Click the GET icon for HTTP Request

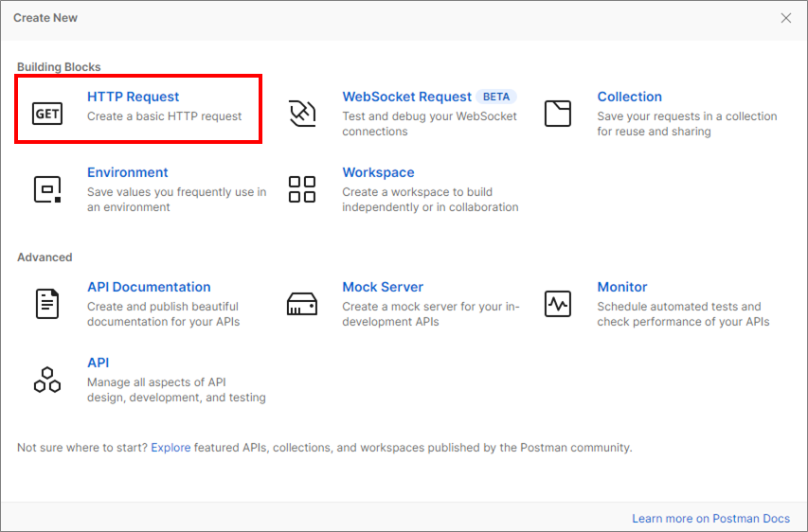[x=46, y=114]
